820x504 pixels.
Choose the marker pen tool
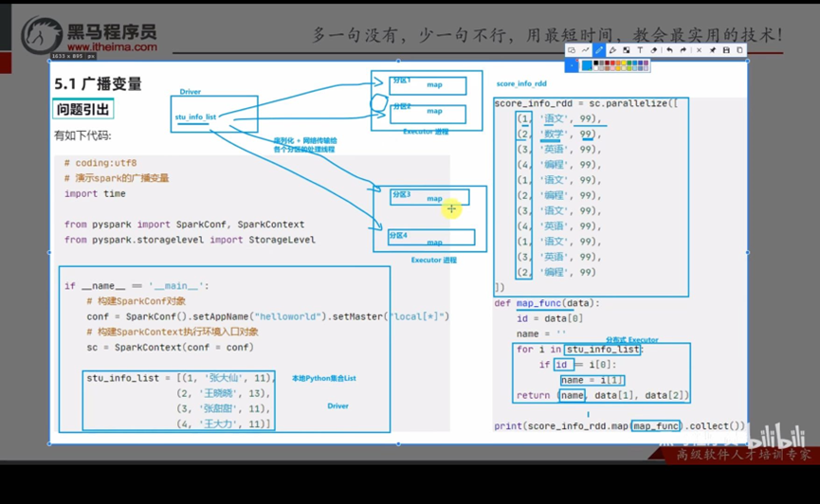pyautogui.click(x=612, y=50)
